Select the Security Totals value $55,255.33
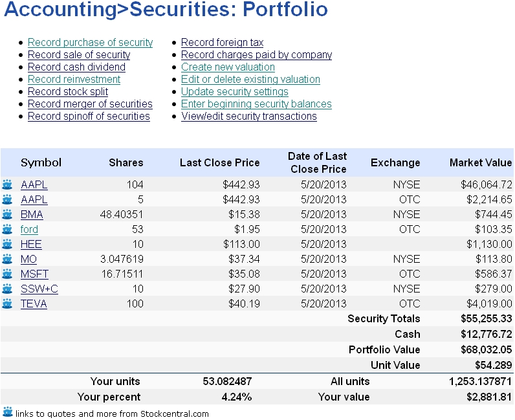The width and height of the screenshot is (515, 420). (x=487, y=318)
